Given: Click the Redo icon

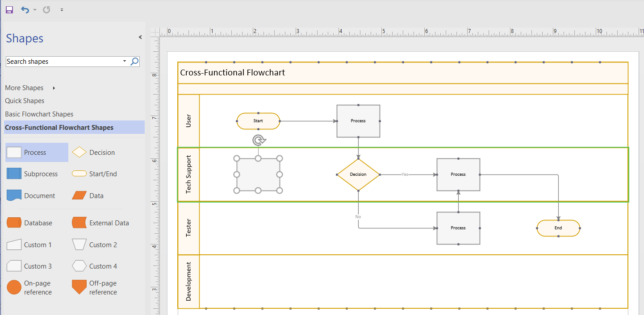Looking at the screenshot, I should pyautogui.click(x=46, y=9).
